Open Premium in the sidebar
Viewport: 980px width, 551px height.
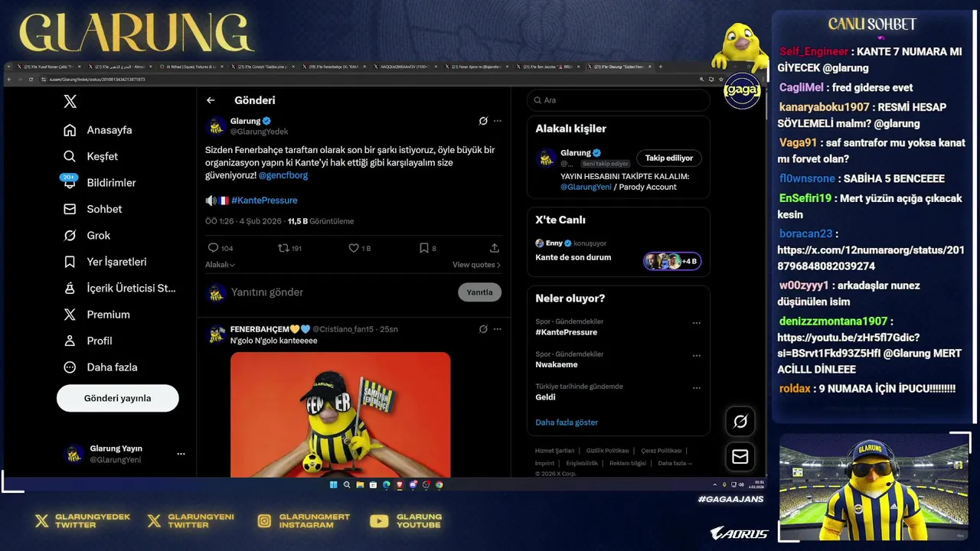96,315
